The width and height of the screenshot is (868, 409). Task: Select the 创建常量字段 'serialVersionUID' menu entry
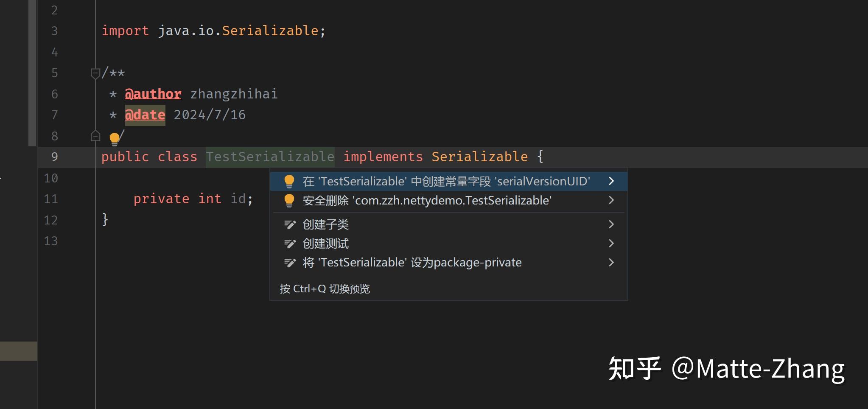coord(445,181)
